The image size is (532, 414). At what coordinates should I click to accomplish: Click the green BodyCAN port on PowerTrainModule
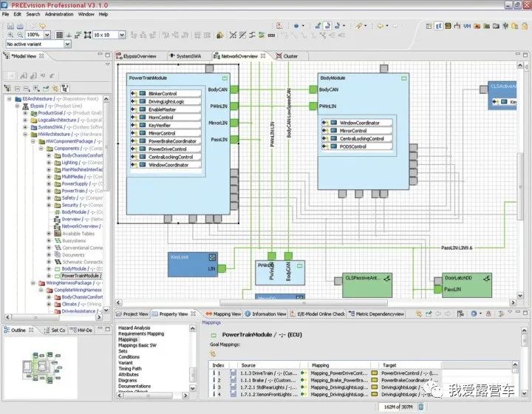click(x=234, y=89)
